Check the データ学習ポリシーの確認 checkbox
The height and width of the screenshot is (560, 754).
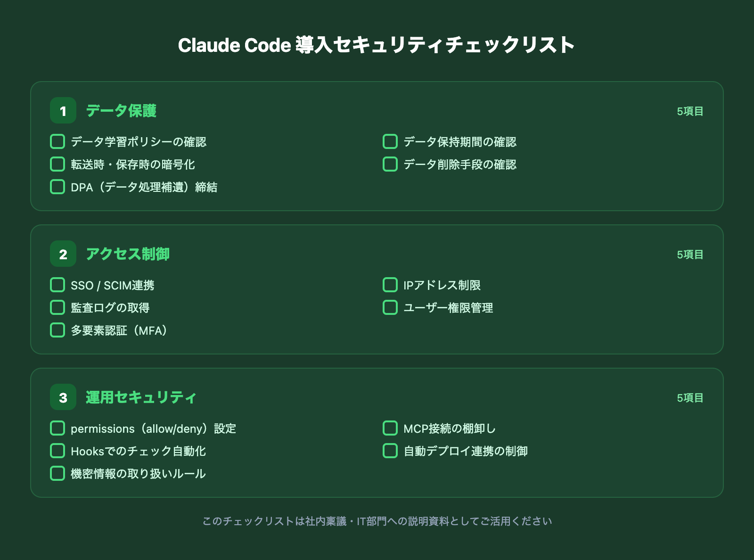pos(57,141)
